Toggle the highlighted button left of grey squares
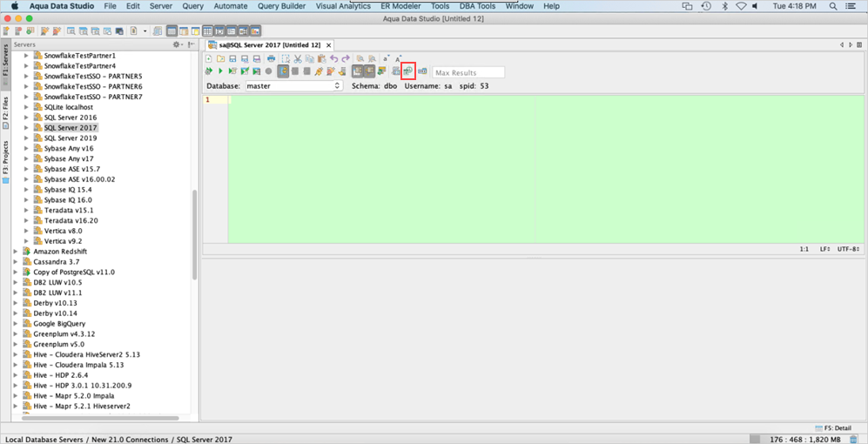This screenshot has width=868, height=444. [283, 71]
